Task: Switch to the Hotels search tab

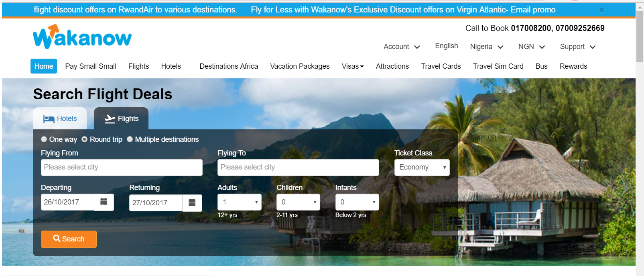Action: point(60,119)
